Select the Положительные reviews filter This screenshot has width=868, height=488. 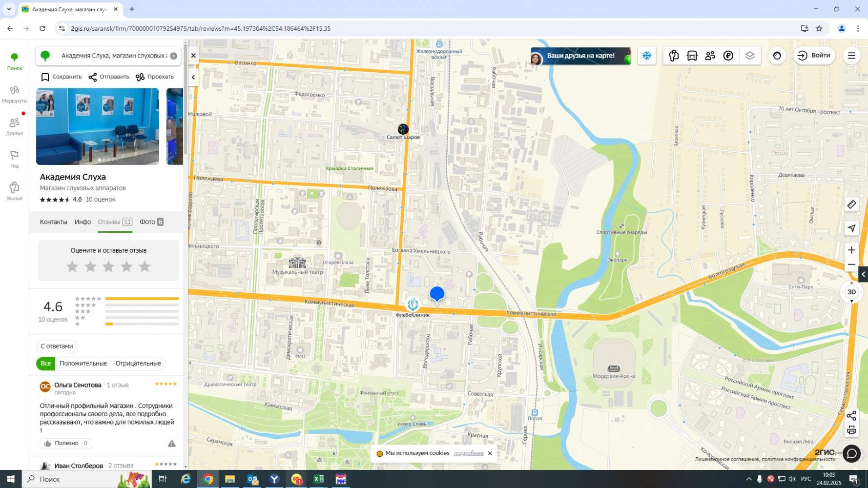pyautogui.click(x=83, y=364)
